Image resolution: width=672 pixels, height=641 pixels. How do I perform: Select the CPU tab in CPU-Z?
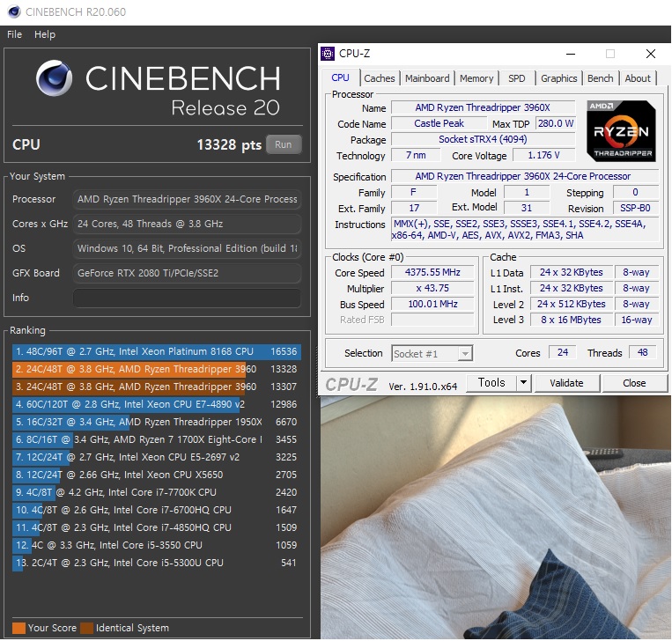(x=340, y=77)
